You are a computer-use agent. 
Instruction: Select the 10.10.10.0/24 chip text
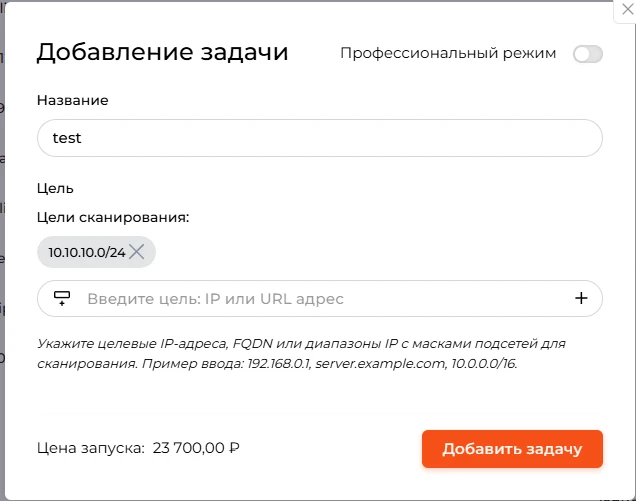tap(87, 252)
